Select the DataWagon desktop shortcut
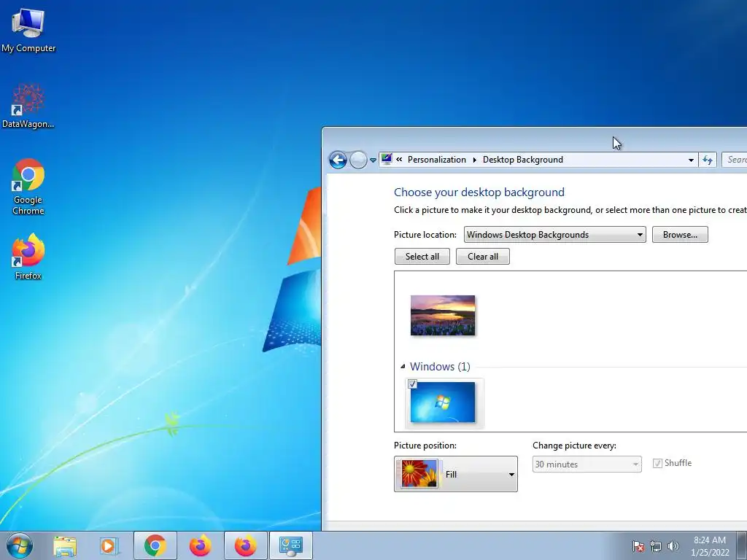The height and width of the screenshot is (560, 747). (x=28, y=106)
